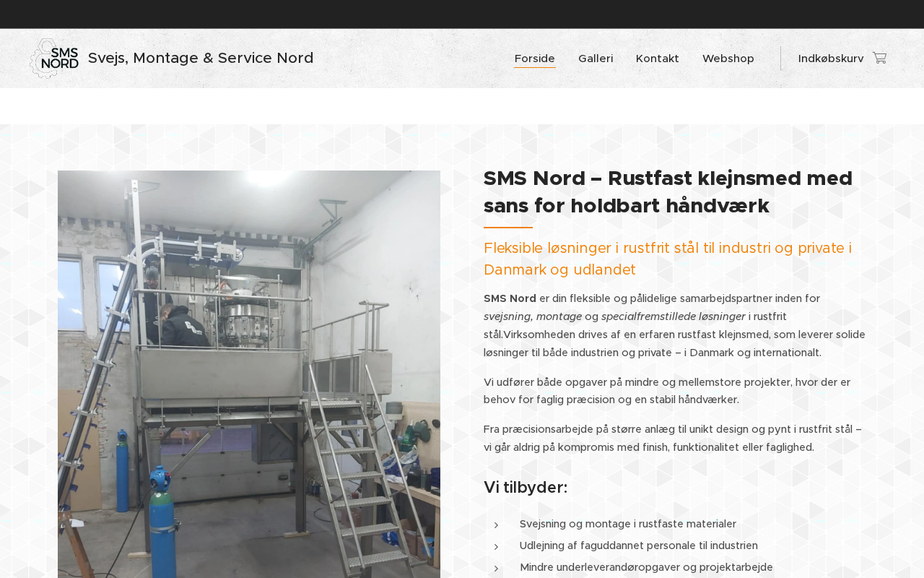Click the 'Vi tilbyder:' heading
Image resolution: width=924 pixels, height=578 pixels.
point(526,488)
